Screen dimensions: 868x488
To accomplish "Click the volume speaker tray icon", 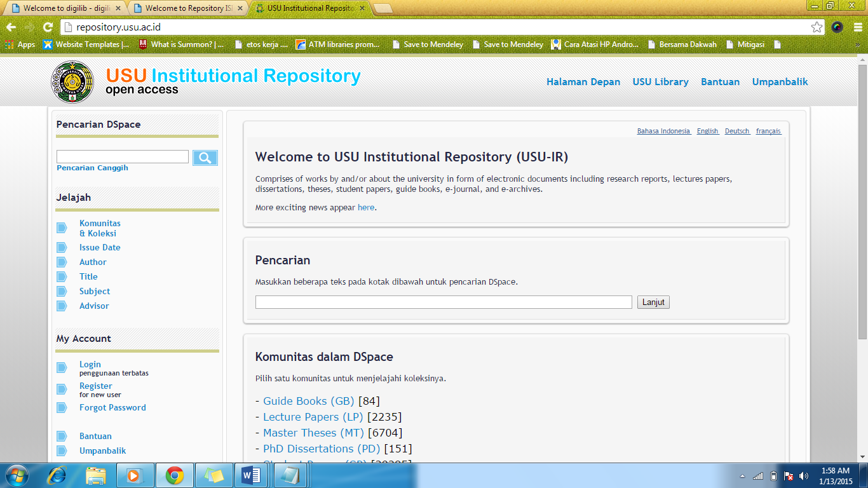I will click(804, 475).
